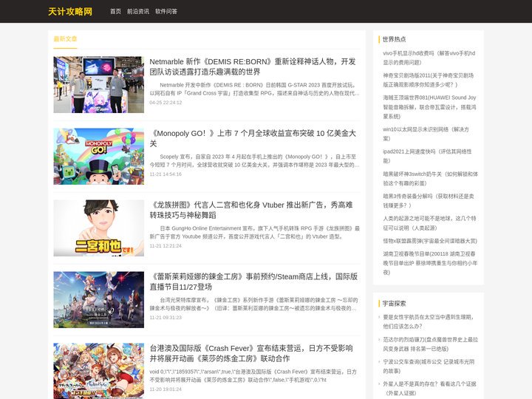Click the 11-21 14:54:16 timestamp

tap(166, 174)
